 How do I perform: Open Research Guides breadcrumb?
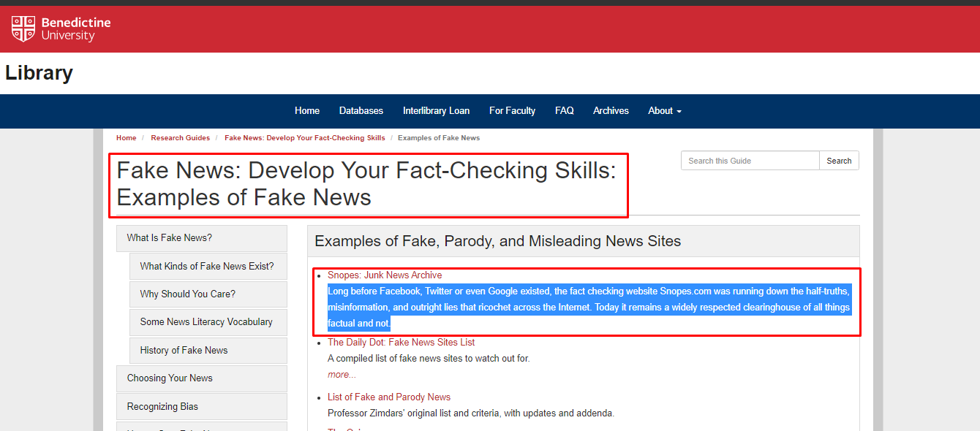pyautogui.click(x=180, y=137)
